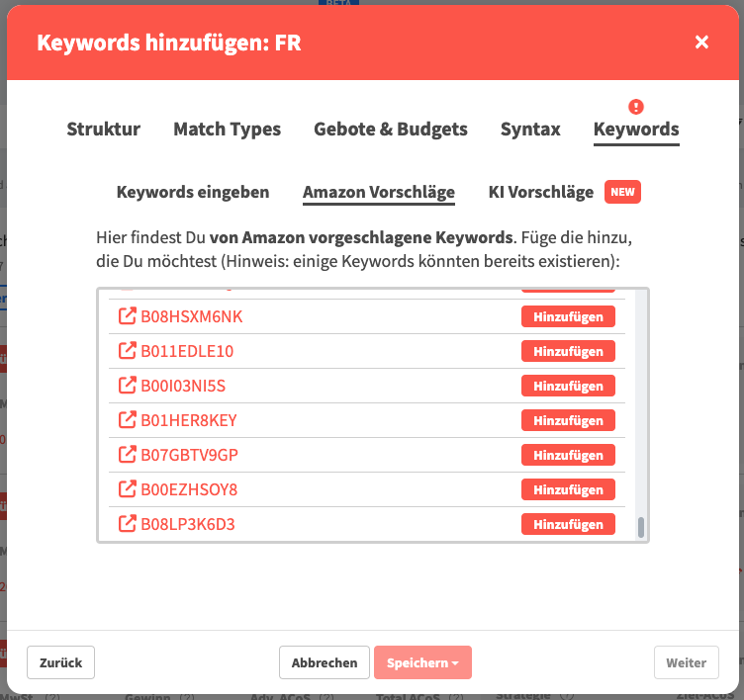Click the Zurück button
The height and width of the screenshot is (700, 744).
click(x=60, y=662)
